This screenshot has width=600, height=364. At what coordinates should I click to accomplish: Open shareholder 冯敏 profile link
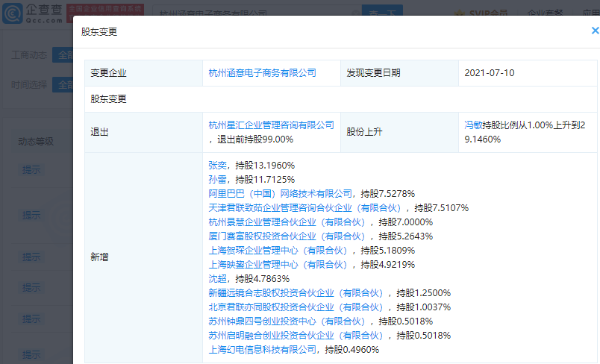[473, 125]
